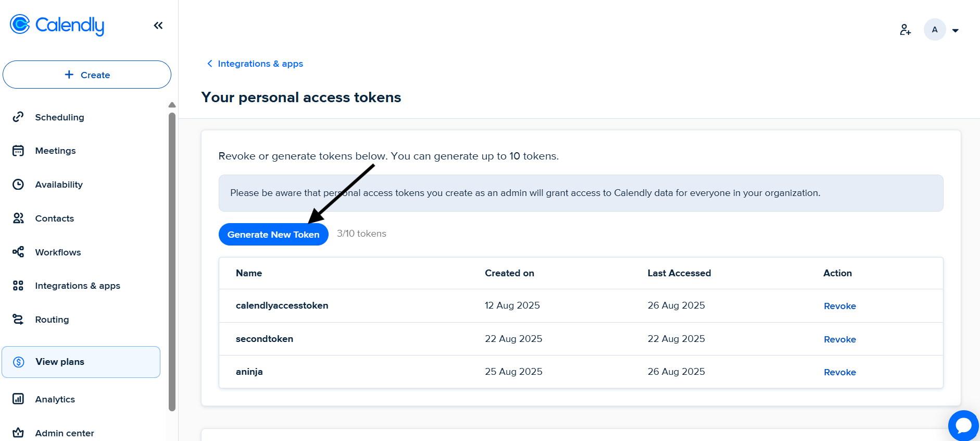The width and height of the screenshot is (980, 441).
Task: Revoke the calendlyaccesstoken token
Action: (839, 306)
